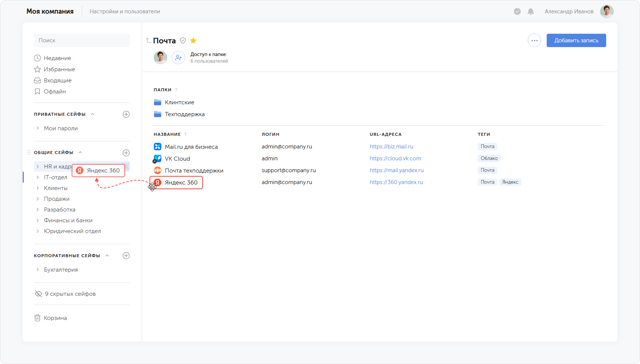Add a new corporate safe with plus icon

(126, 256)
